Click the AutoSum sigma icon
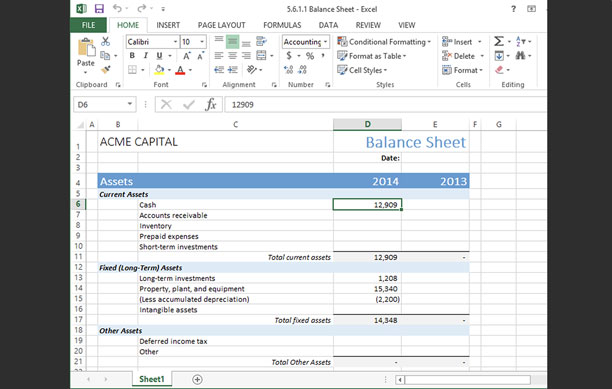 pos(498,41)
